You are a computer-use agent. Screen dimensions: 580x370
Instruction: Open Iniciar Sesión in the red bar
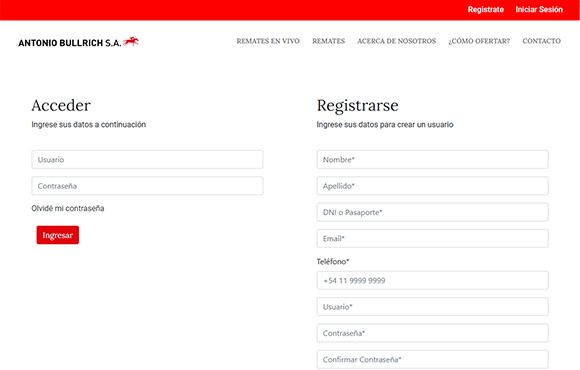539,10
